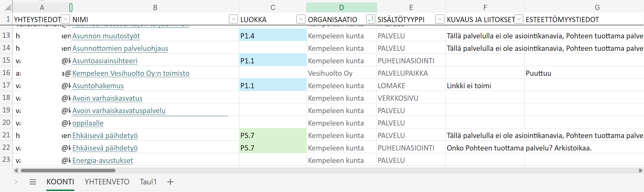Open the NIMI column filter dropdown
Screen dimensions: 644x192
[233, 19]
